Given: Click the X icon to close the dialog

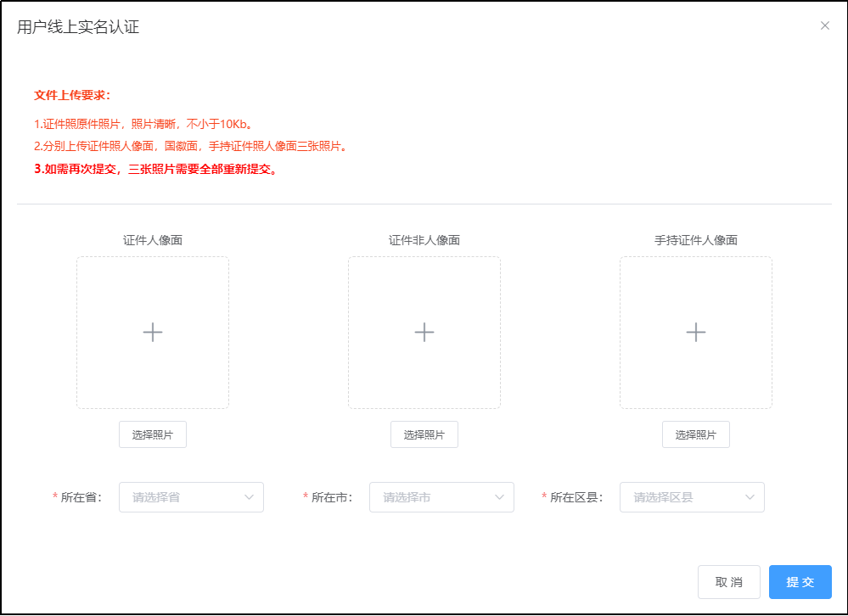Looking at the screenshot, I should 824,25.
